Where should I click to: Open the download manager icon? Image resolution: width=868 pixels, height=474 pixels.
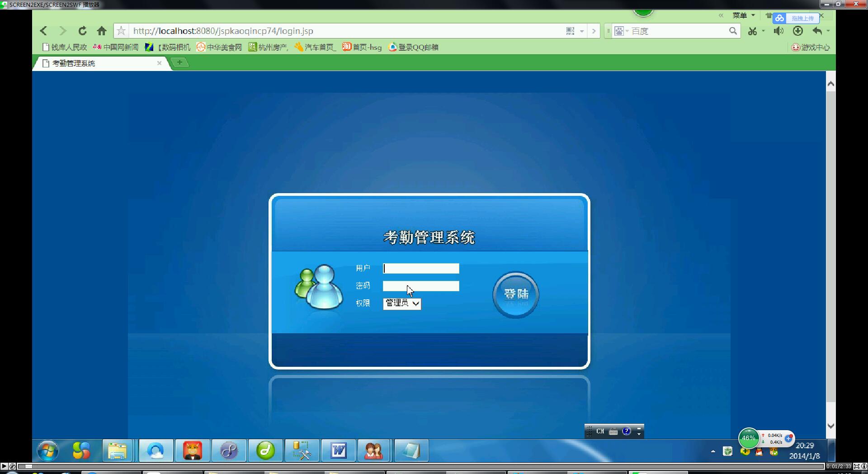pos(798,31)
